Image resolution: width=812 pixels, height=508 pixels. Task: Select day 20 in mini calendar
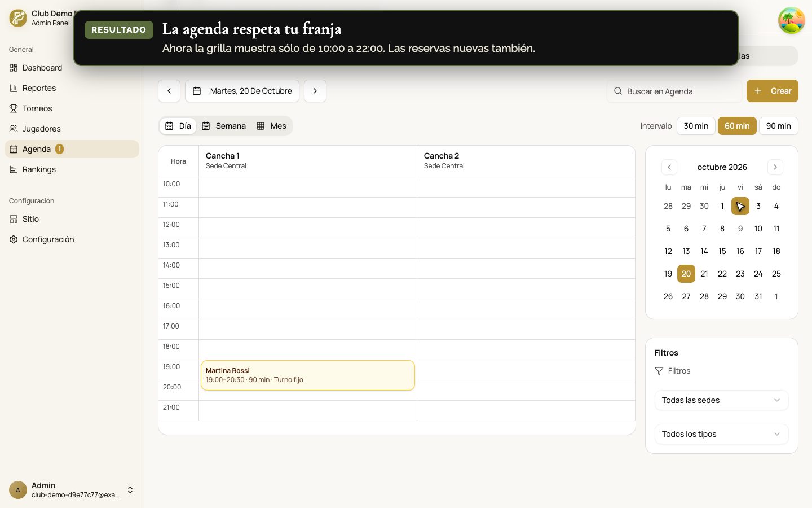click(x=686, y=274)
